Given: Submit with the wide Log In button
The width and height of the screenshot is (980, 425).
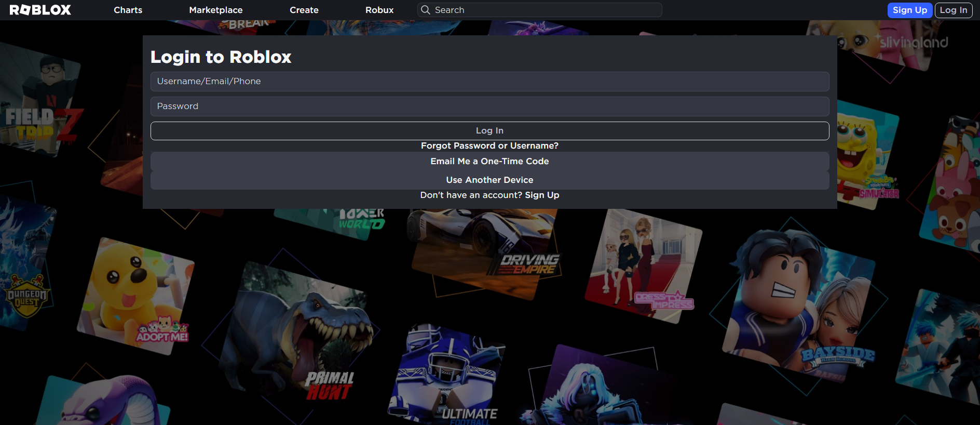Looking at the screenshot, I should (489, 131).
